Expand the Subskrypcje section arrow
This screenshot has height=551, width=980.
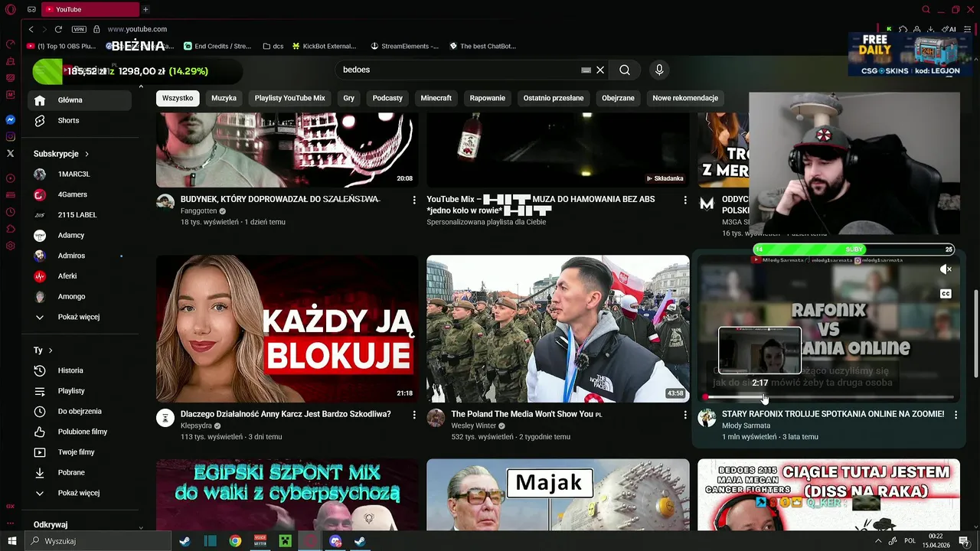coord(87,154)
